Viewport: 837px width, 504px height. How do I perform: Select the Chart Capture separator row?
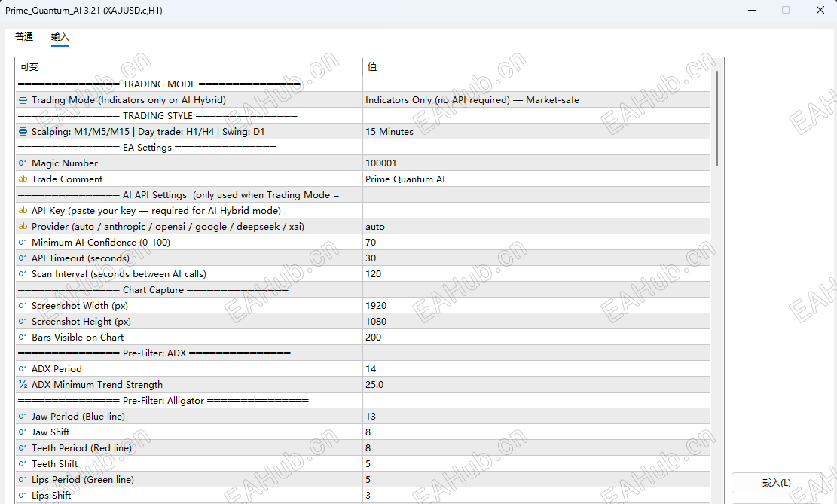point(363,290)
